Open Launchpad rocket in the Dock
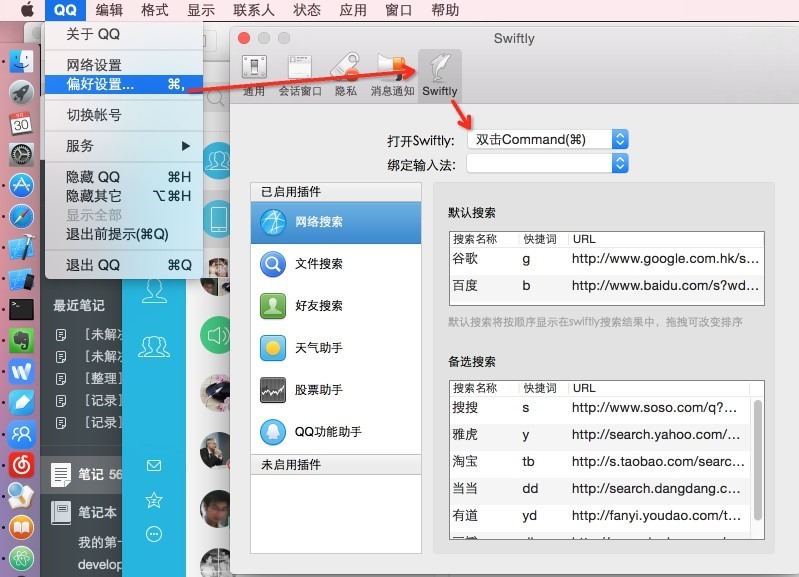Viewport: 799px width, 577px height. (21, 93)
